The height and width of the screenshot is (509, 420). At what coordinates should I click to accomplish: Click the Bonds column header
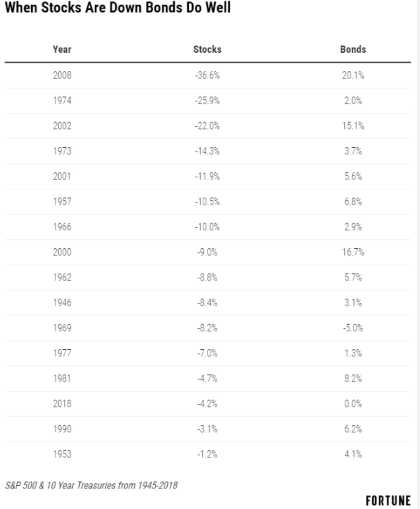(x=353, y=50)
